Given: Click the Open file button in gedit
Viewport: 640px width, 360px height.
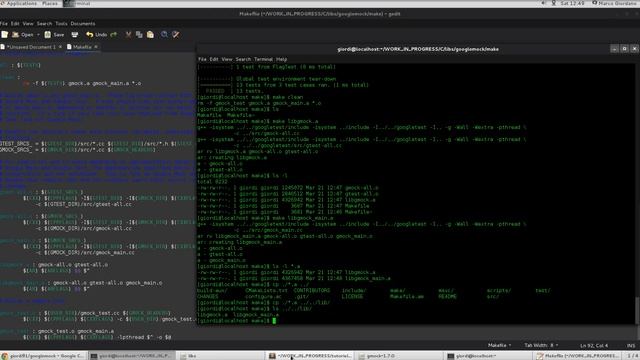Looking at the screenshot, I should (23, 35).
